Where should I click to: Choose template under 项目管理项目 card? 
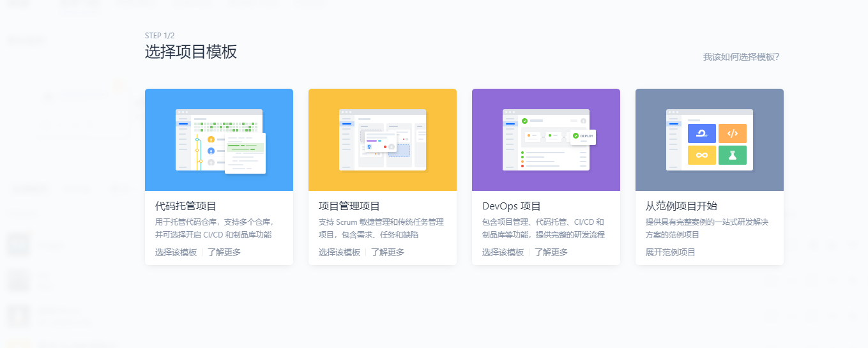pyautogui.click(x=340, y=252)
